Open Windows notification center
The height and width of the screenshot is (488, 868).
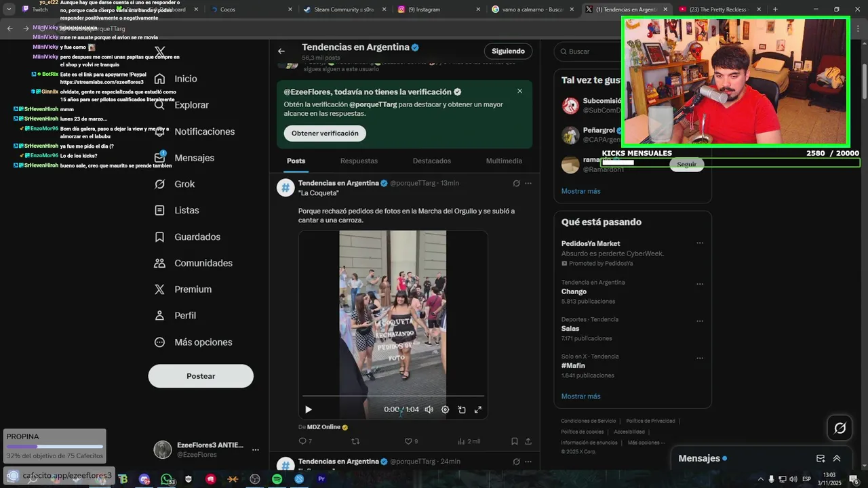click(854, 479)
